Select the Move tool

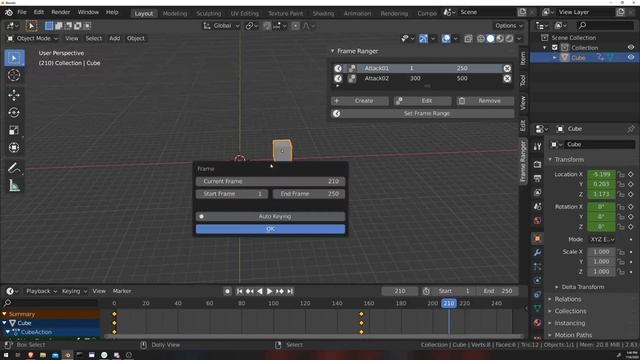(14, 95)
